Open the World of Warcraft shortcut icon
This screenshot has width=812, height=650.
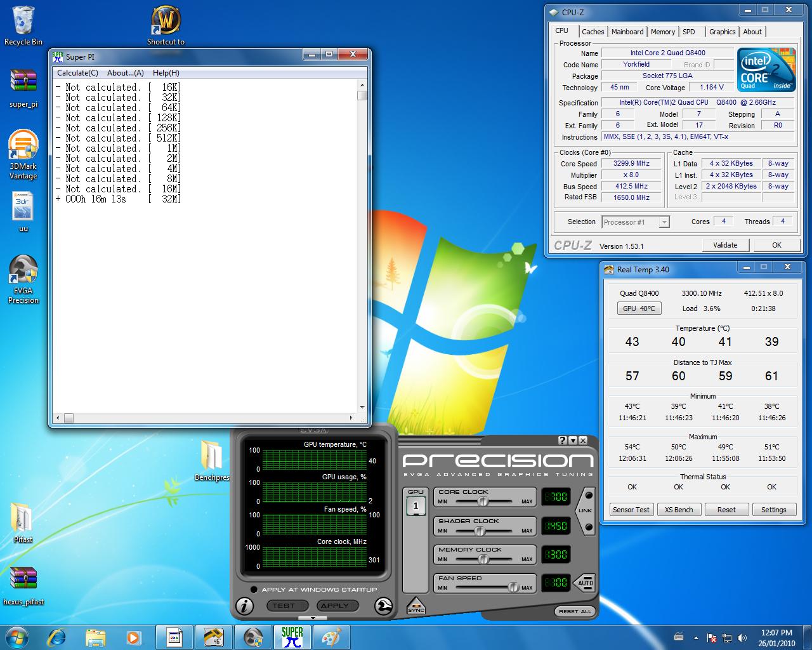click(x=166, y=25)
